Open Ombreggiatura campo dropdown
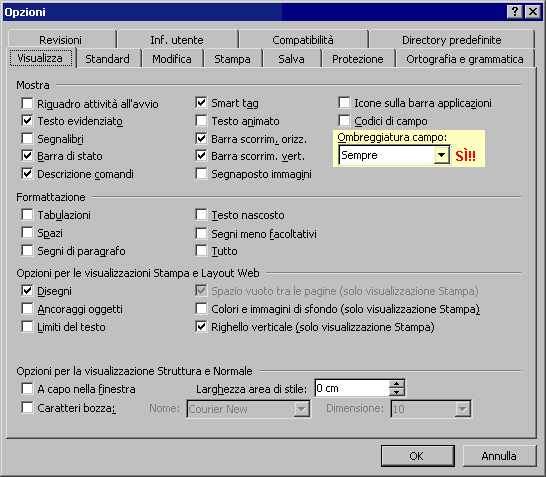Viewport: 546px width, 477px height. coord(441,155)
